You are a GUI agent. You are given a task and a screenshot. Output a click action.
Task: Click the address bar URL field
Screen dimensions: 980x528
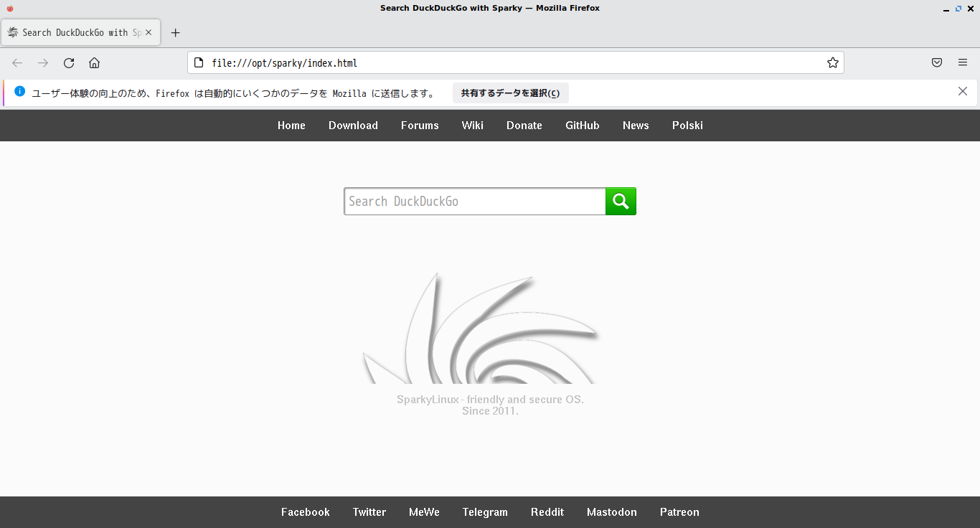515,63
